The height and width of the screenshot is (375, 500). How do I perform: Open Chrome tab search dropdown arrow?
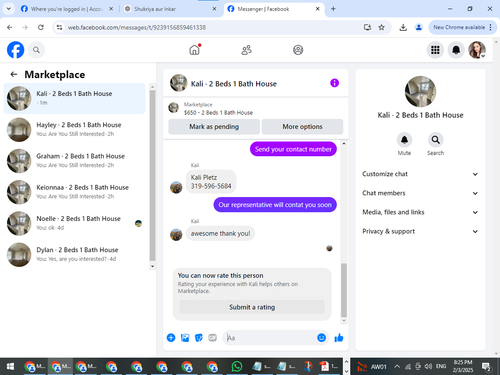click(x=9, y=9)
